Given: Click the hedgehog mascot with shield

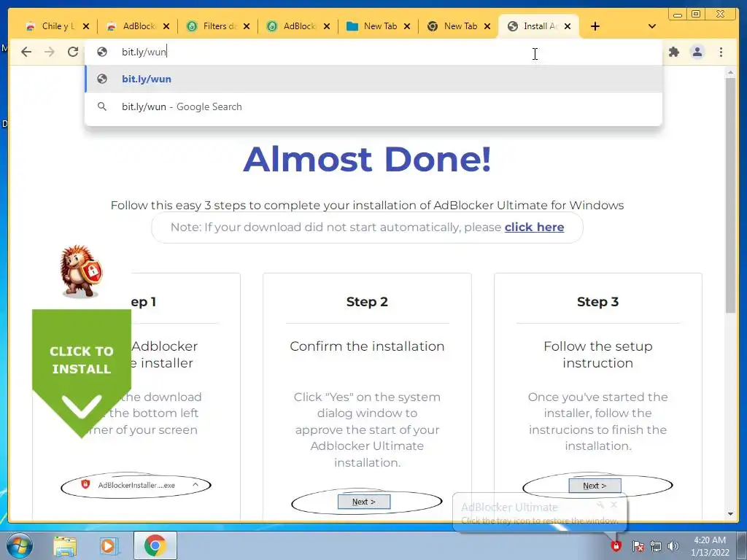Looking at the screenshot, I should tap(80, 271).
